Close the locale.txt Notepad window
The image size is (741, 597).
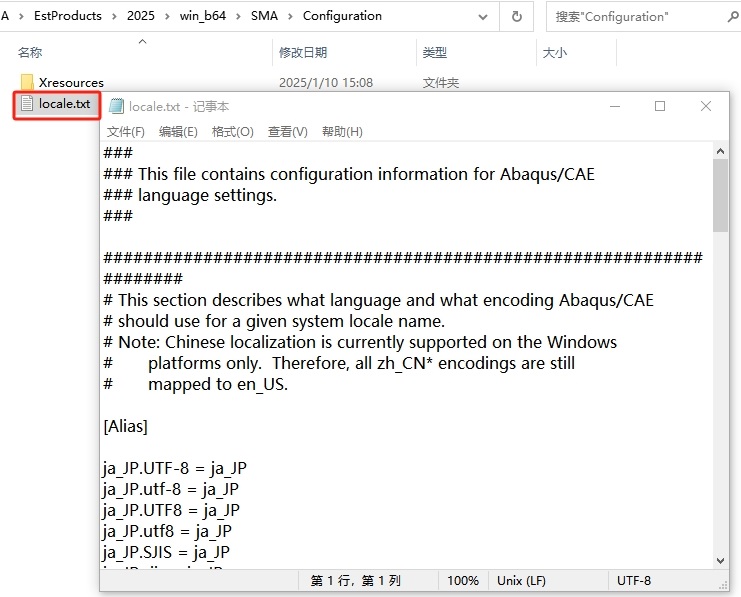(706, 106)
